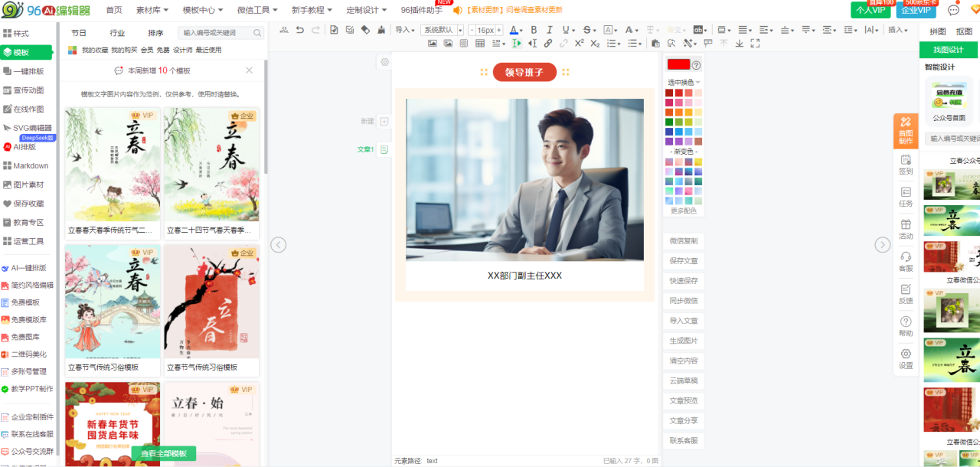Toggle bold formatting with the B icon
The width and height of the screenshot is (980, 467).
(x=534, y=30)
